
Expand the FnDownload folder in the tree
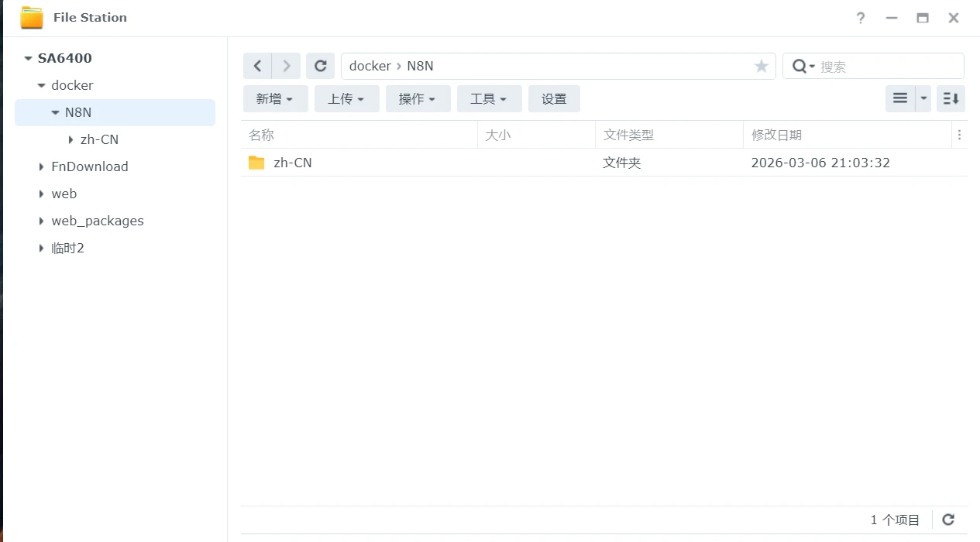tap(42, 166)
